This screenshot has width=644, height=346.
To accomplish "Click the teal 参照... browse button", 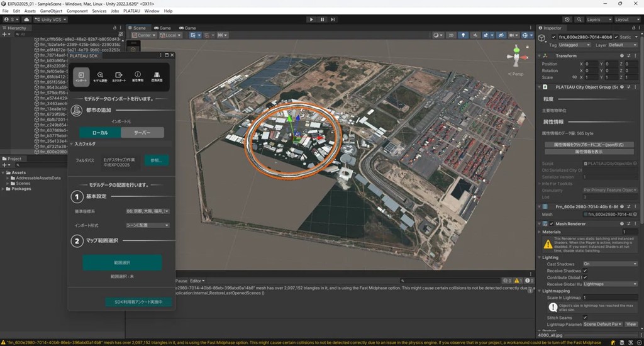I will tap(157, 160).
